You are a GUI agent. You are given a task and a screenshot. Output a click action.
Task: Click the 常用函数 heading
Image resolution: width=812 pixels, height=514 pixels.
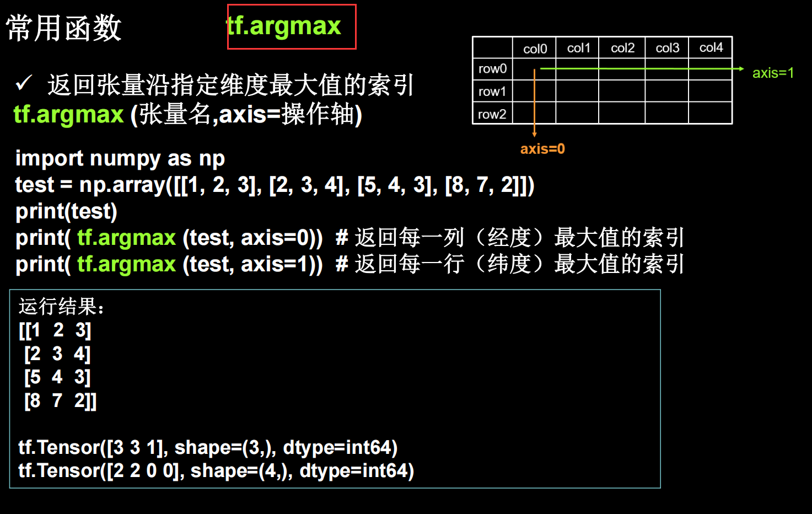tap(63, 28)
